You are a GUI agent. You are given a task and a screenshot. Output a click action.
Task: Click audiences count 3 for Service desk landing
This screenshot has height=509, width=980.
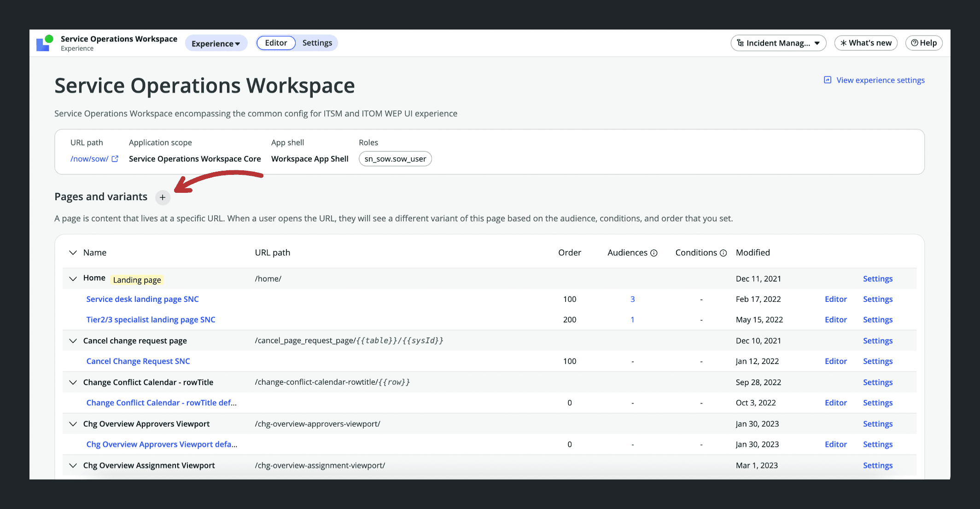(x=632, y=299)
